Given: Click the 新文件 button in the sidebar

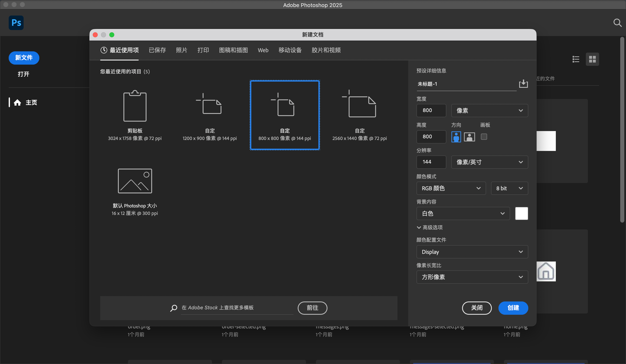Looking at the screenshot, I should pos(24,58).
